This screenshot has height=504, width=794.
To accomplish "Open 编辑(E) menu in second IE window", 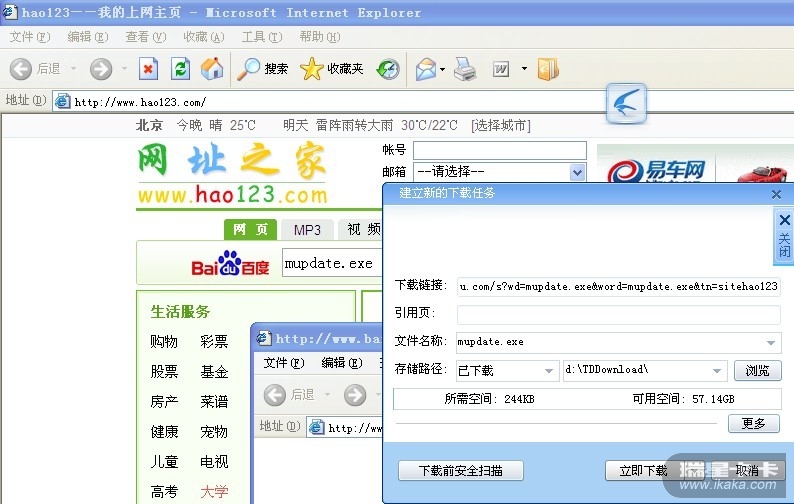I will (342, 363).
